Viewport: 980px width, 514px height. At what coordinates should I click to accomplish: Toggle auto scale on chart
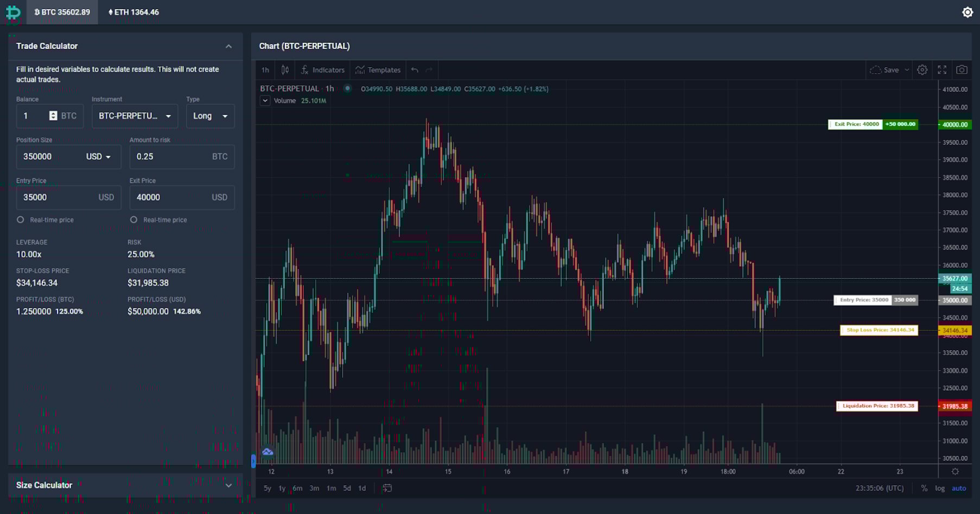(959, 489)
